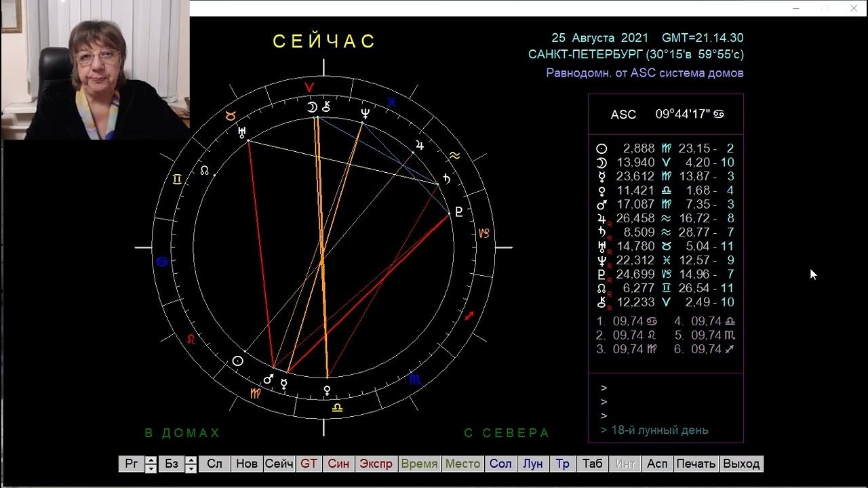
Task: Pick the Pluto symbol on the chart wheel
Action: pos(458,212)
